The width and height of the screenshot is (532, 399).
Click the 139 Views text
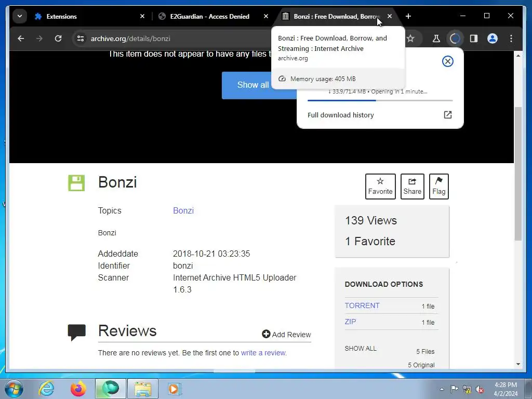point(371,220)
